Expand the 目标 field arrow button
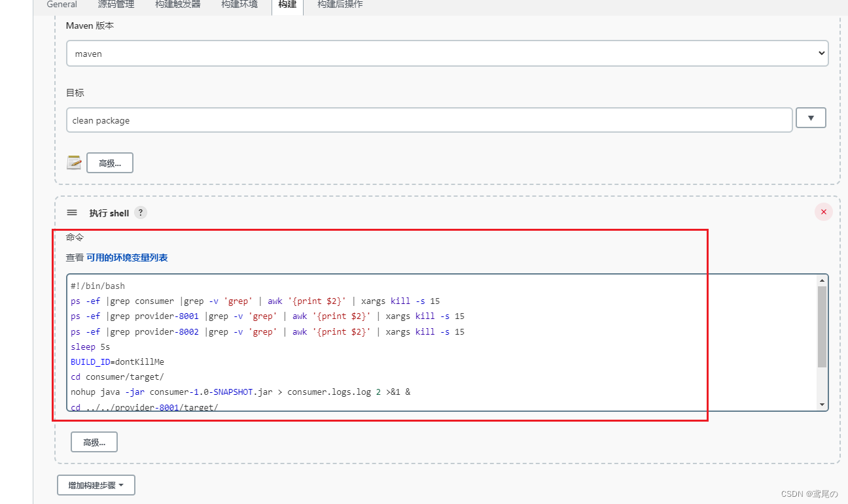The height and width of the screenshot is (504, 848). pyautogui.click(x=811, y=118)
